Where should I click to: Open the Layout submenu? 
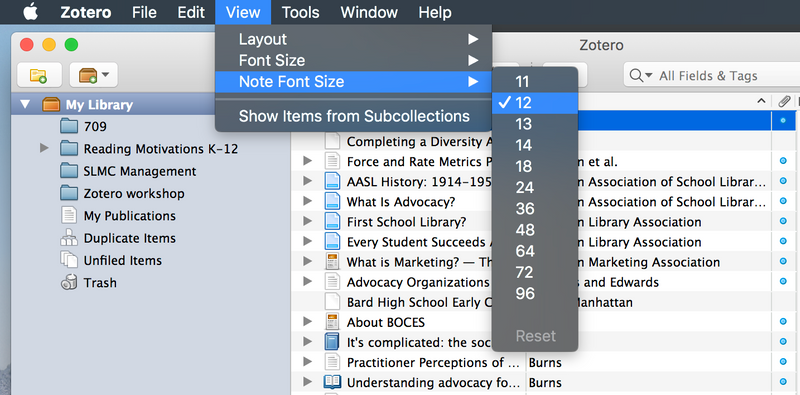click(354, 39)
